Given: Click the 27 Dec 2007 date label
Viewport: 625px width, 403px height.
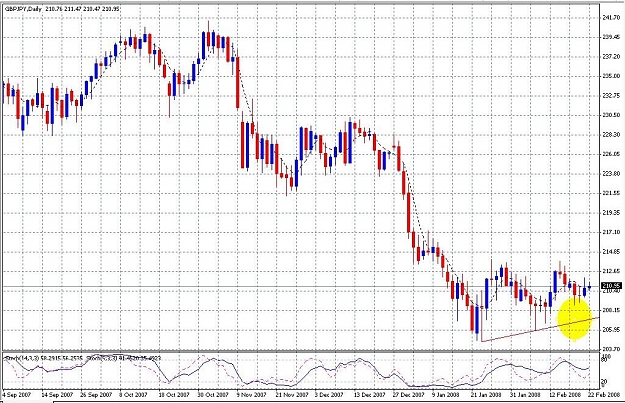Looking at the screenshot, I should 408,395.
